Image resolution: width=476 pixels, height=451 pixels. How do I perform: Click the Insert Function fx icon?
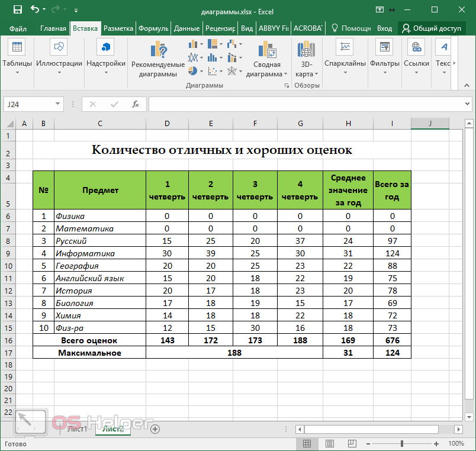135,104
